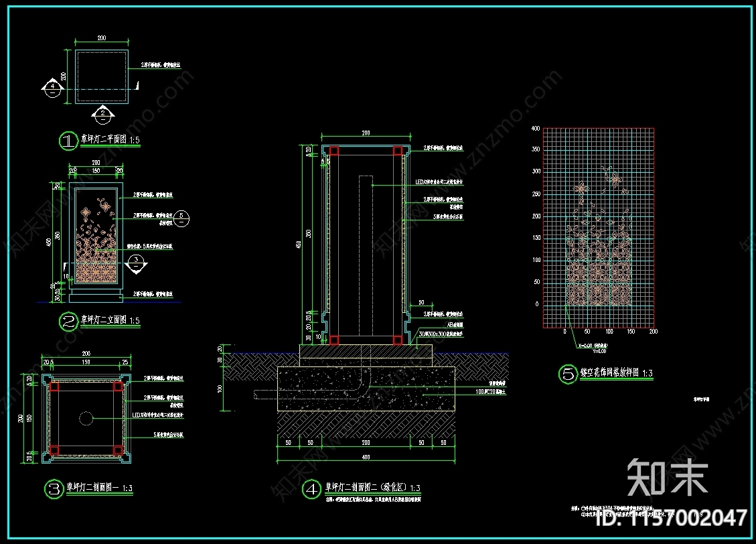Pick the section marker 3 right of the elevation
This screenshot has width=756, height=544.
136,264
